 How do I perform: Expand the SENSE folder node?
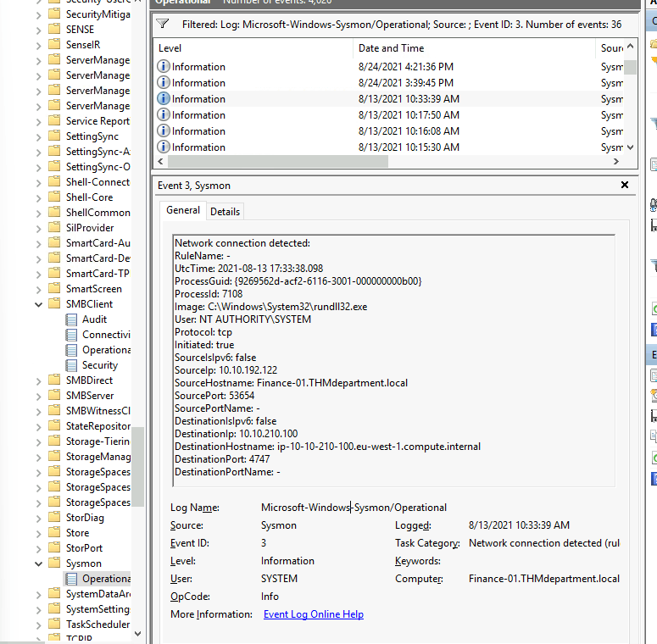(x=38, y=31)
